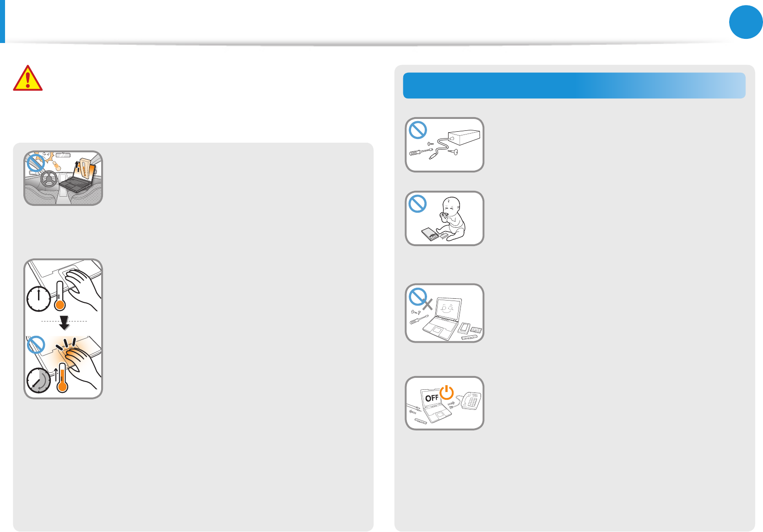Click the red warning triangle icon
This screenshot has height=532, width=763.
pyautogui.click(x=28, y=78)
